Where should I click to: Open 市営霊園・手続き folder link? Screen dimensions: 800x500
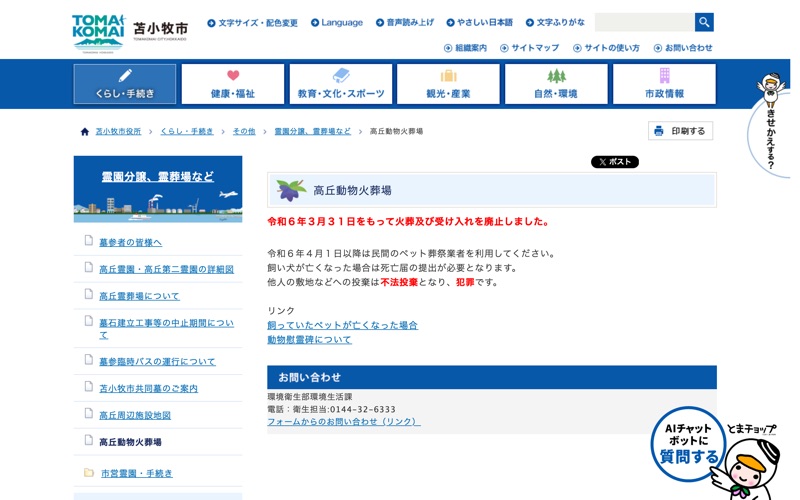pos(137,473)
